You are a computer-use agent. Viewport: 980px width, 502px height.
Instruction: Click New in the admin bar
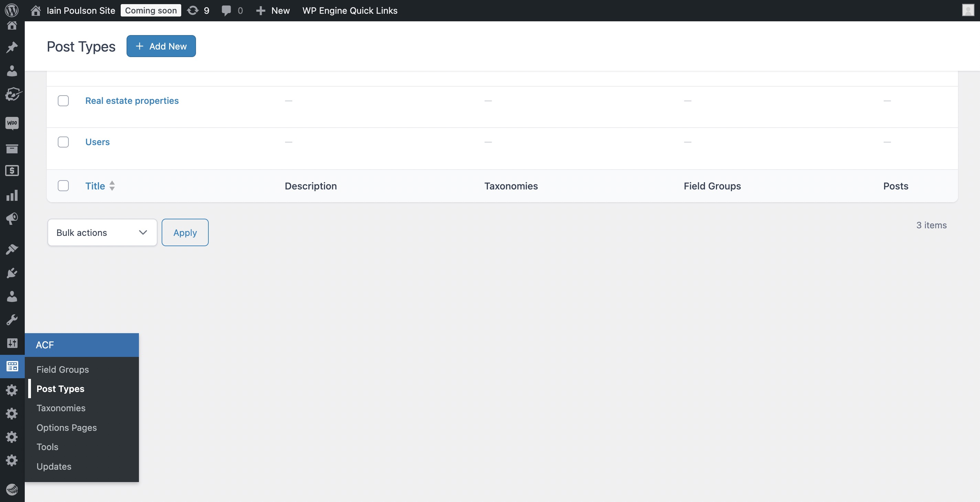coord(281,11)
